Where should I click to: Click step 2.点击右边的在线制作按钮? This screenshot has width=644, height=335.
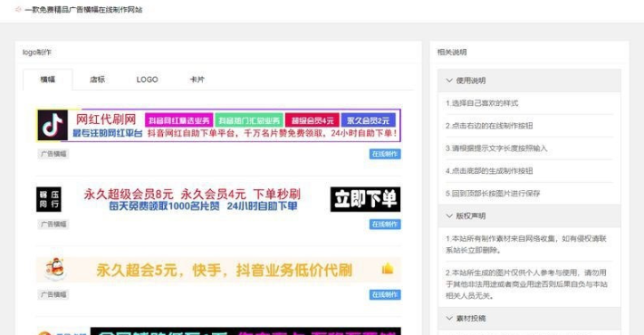tap(489, 126)
